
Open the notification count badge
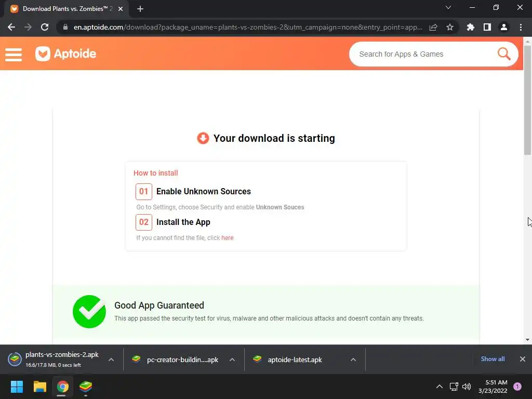[517, 387]
